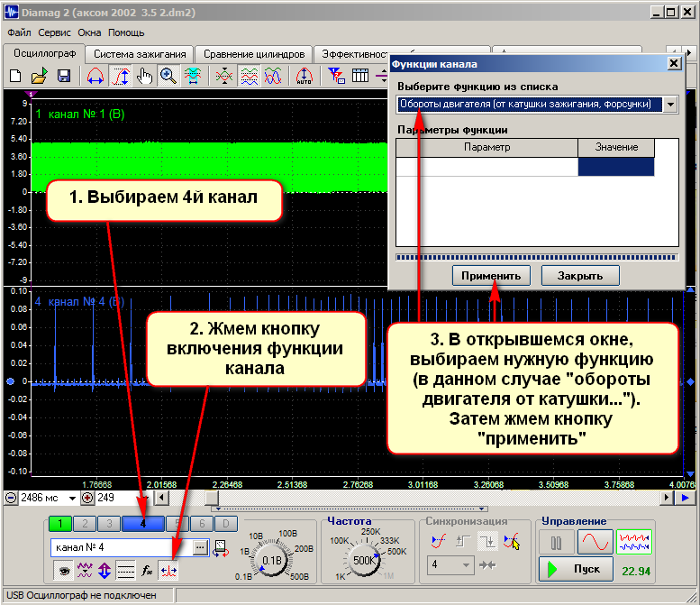The image size is (700, 605).
Task: Start acquisition with Пуск button
Action: [576, 569]
